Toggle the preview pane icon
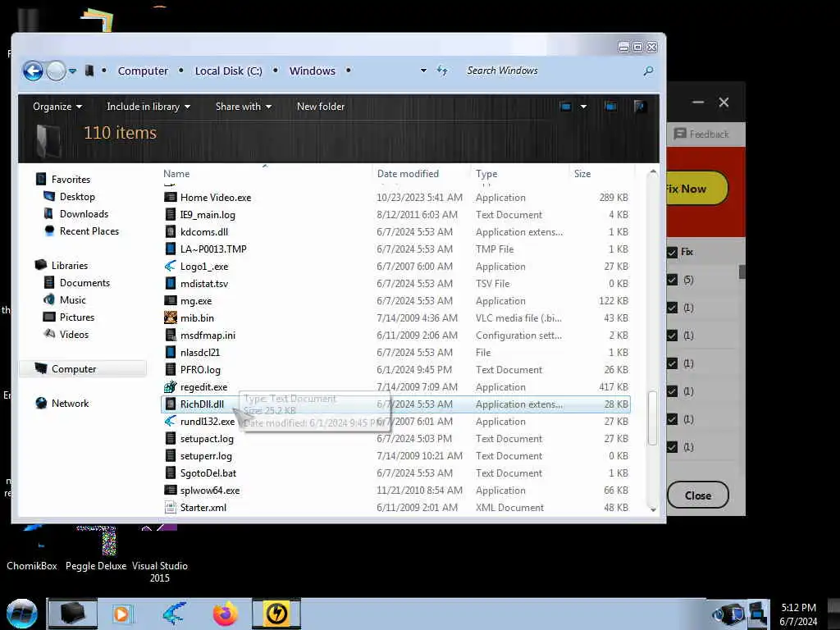This screenshot has width=840, height=630. tap(610, 106)
